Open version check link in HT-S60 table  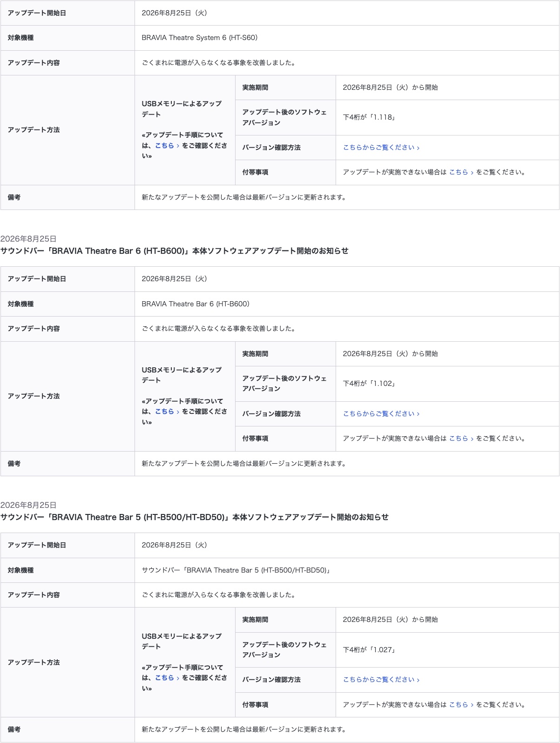[x=381, y=148]
